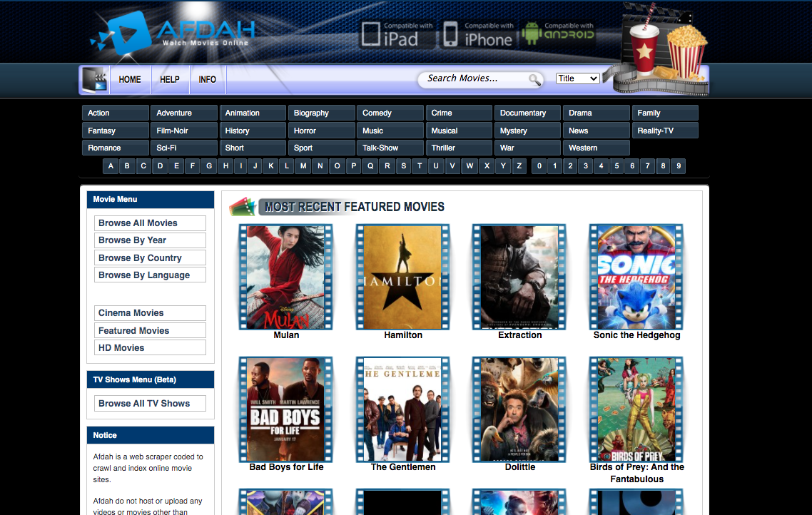The image size is (812, 515).
Task: Filter movies by number 0
Action: pos(539,166)
